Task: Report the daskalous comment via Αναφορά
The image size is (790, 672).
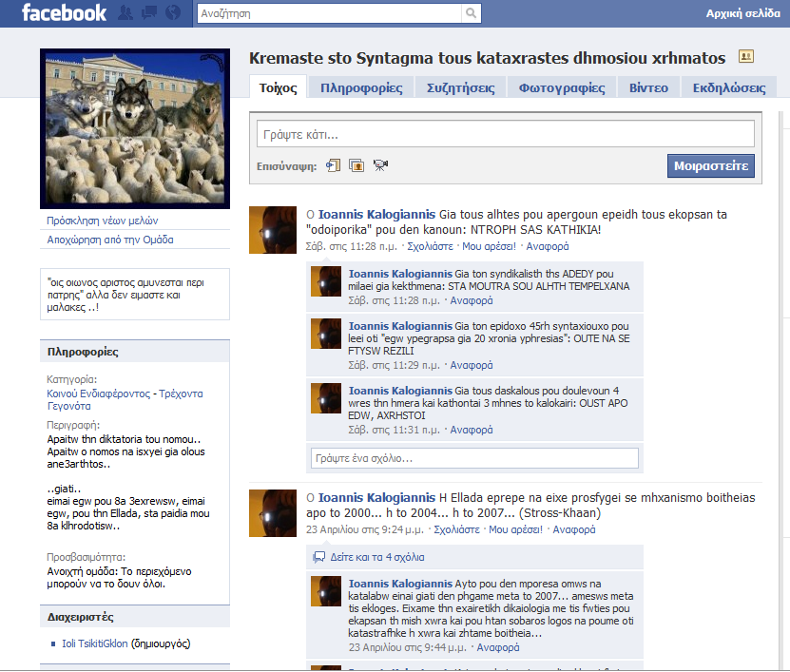Action: pyautogui.click(x=472, y=430)
